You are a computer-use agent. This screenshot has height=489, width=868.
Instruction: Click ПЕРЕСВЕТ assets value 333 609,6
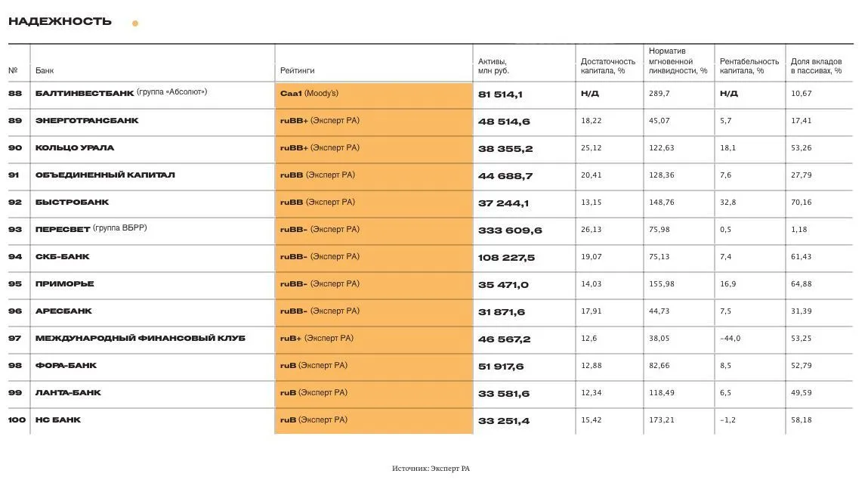click(510, 231)
